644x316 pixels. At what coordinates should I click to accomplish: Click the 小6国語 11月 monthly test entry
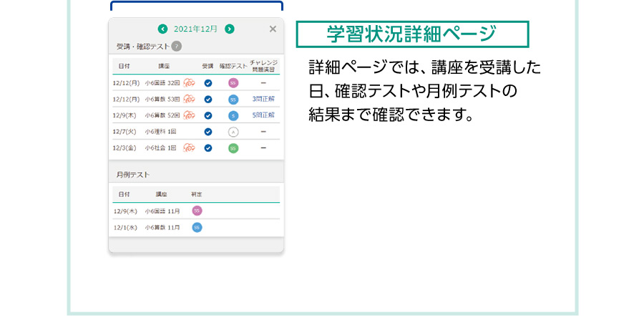162,211
